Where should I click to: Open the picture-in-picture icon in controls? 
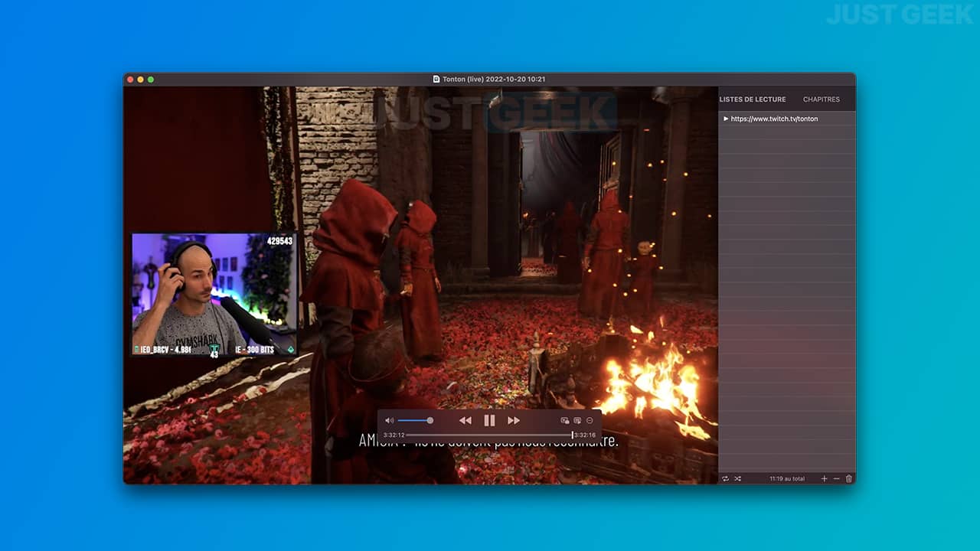565,420
